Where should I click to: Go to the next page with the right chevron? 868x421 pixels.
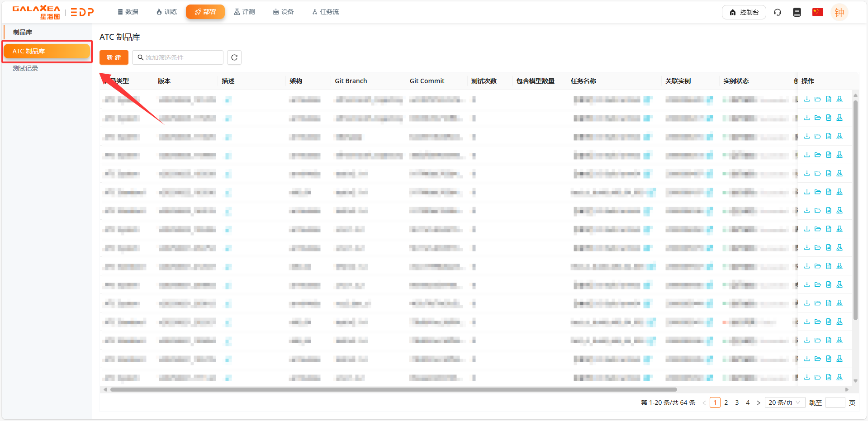click(x=759, y=402)
